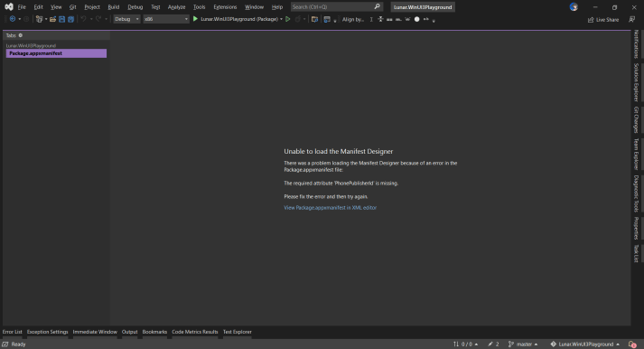Open the Notifications side tab
The image size is (644, 349).
pos(636,44)
